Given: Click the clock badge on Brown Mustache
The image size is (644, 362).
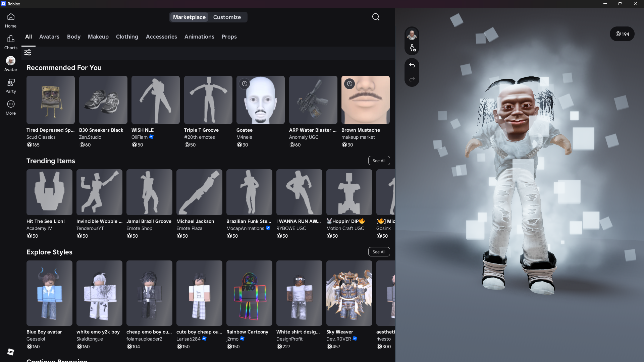Looking at the screenshot, I should [350, 84].
